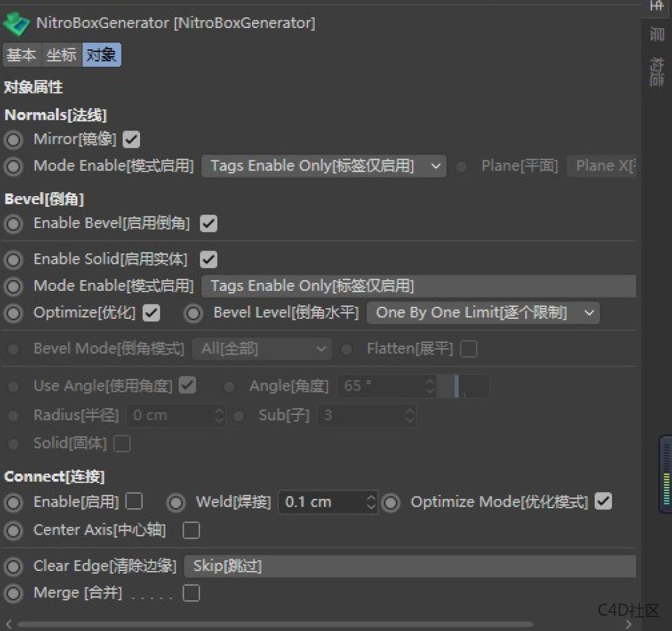The height and width of the screenshot is (631, 672).
Task: Click keyframe dot beside Center Axis
Action: click(13, 530)
